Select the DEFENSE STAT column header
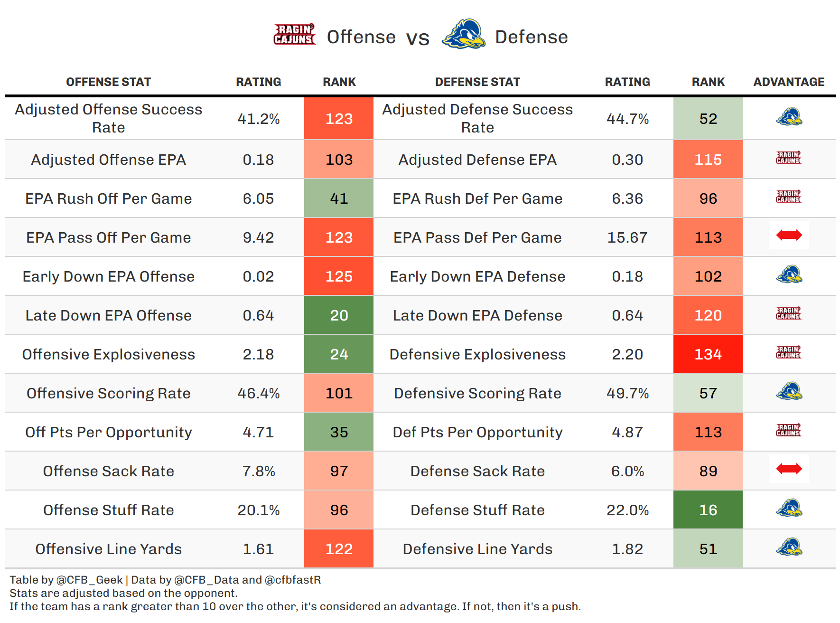840x623 pixels. click(477, 82)
